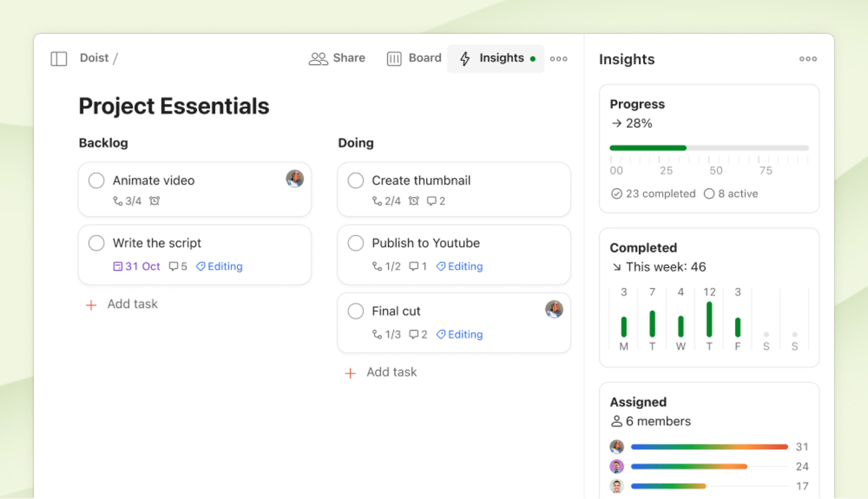Go to Doist breadcrumb workspace
Viewport: 868px width, 499px height.
click(x=94, y=58)
